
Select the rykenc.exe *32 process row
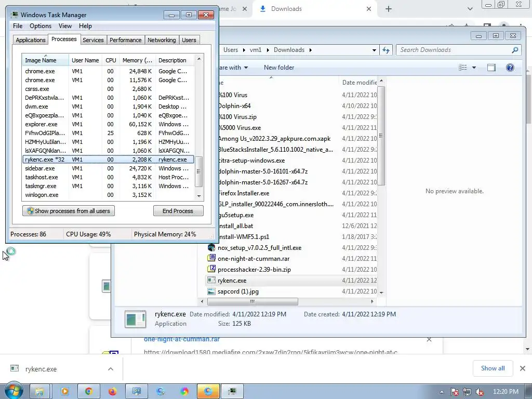(108, 159)
